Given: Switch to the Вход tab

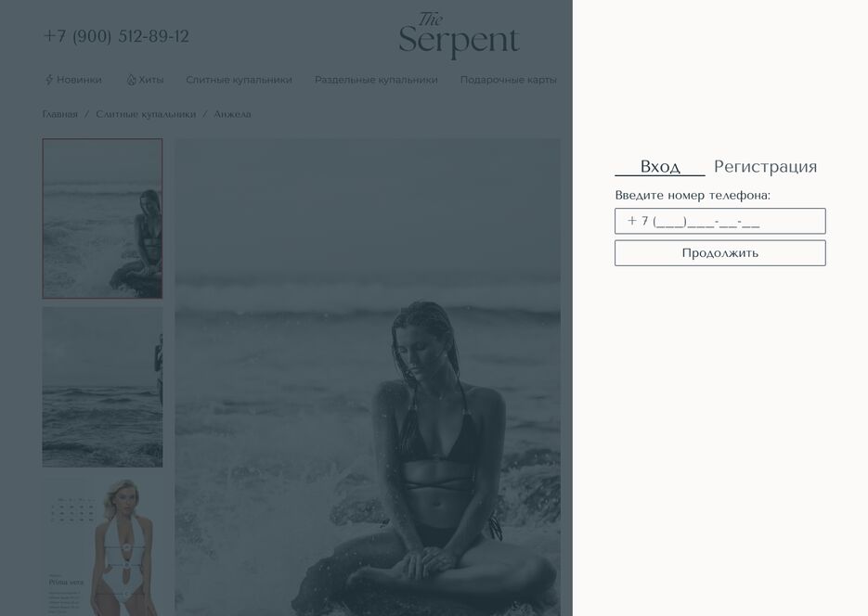Looking at the screenshot, I should pos(660,166).
